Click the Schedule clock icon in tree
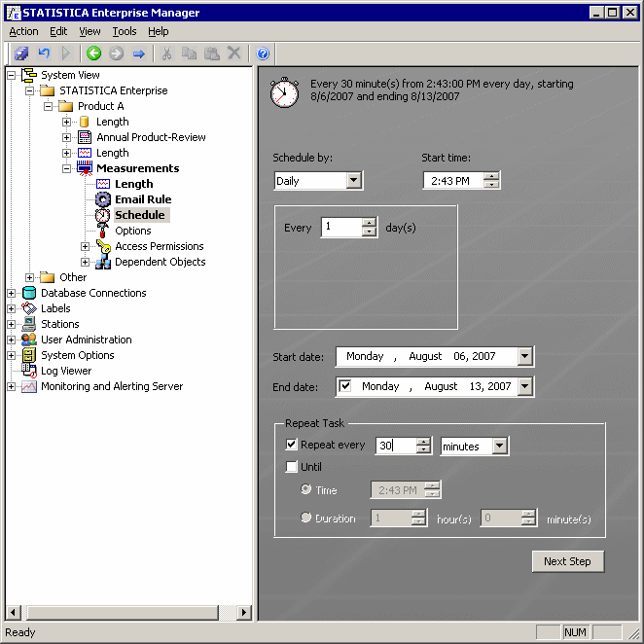 click(103, 215)
